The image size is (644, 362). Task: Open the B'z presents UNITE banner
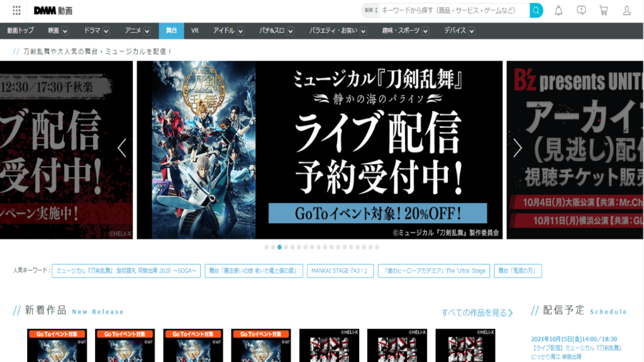click(575, 150)
